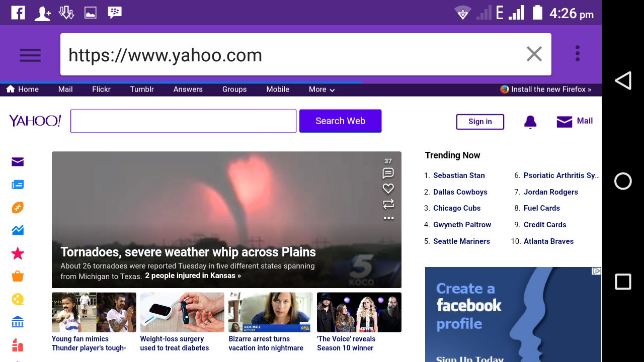This screenshot has width=644, height=362.
Task: Open Young fan mimics Thunder player thumbnail
Action: coord(94,312)
